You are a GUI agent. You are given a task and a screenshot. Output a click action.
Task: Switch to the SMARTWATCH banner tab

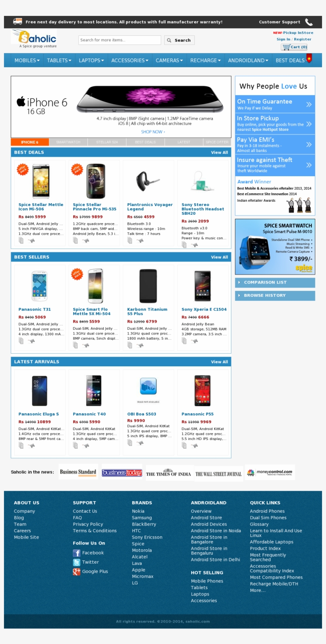click(x=68, y=142)
